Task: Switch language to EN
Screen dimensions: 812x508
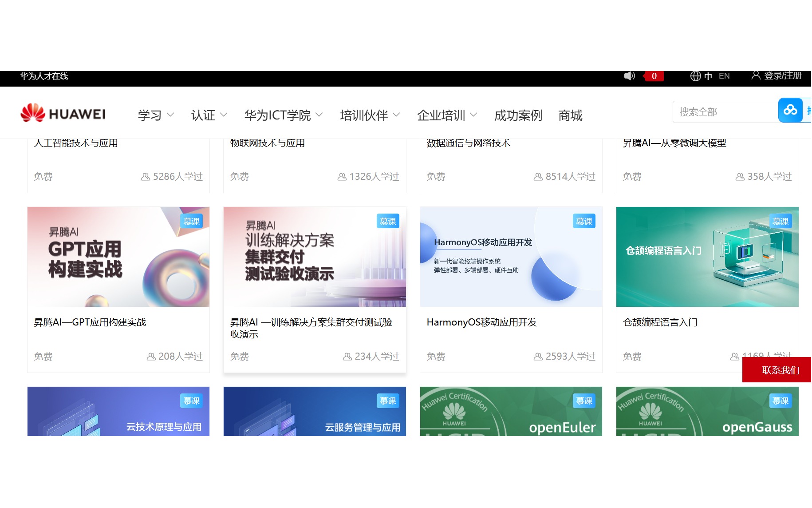Action: (x=724, y=76)
